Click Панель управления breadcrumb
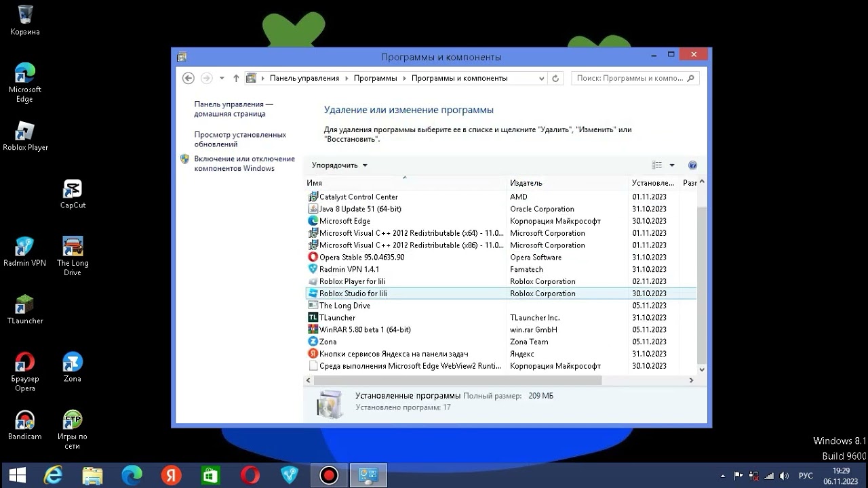This screenshot has height=488, width=868. (304, 78)
